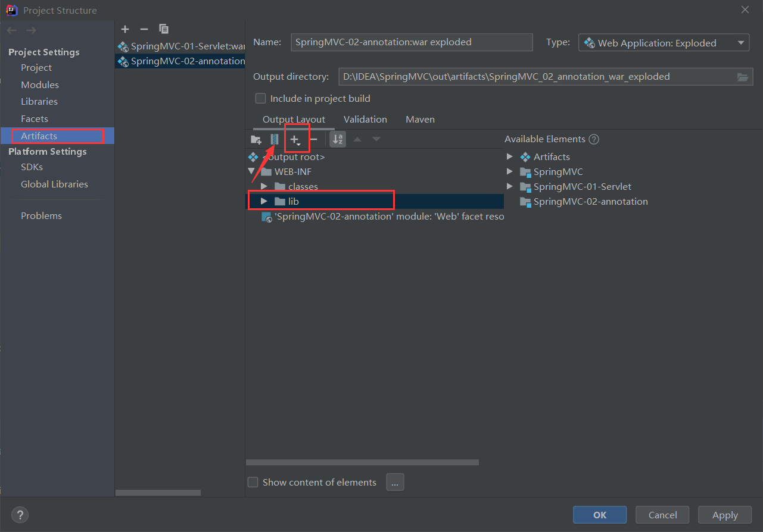Screen dimensions: 763x532
Task: Select the SpringMVC-01-Servlet war exploded artifact
Action: coord(181,46)
